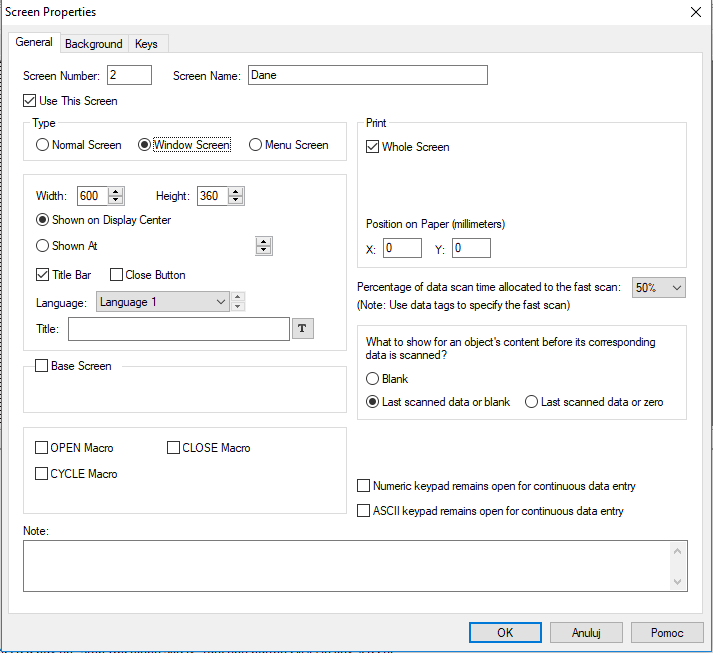Click the Shown At position spinner up arrow

pyautogui.click(x=264, y=241)
